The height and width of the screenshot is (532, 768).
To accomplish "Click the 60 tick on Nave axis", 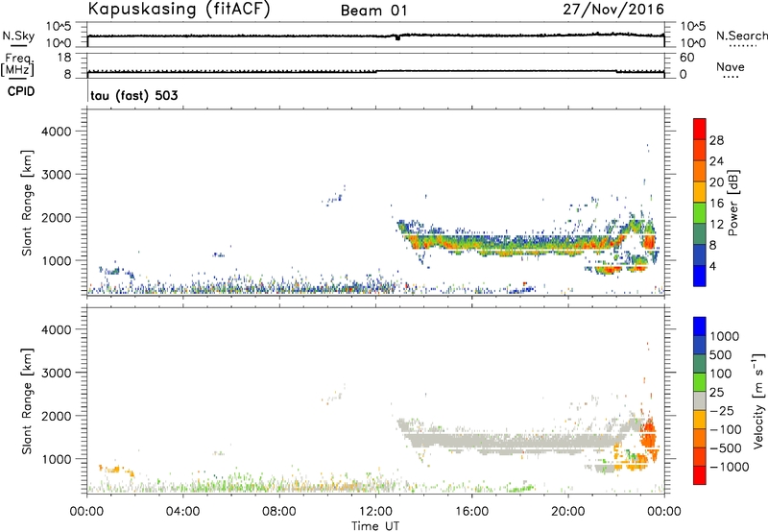I will [x=686, y=58].
